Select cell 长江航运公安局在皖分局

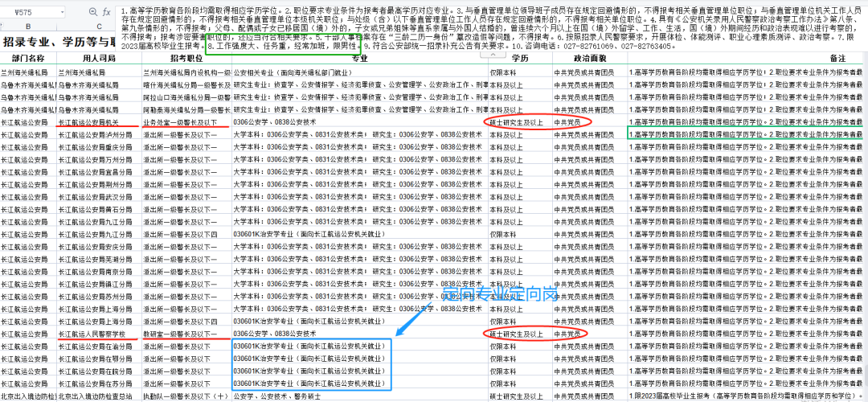pos(99,371)
